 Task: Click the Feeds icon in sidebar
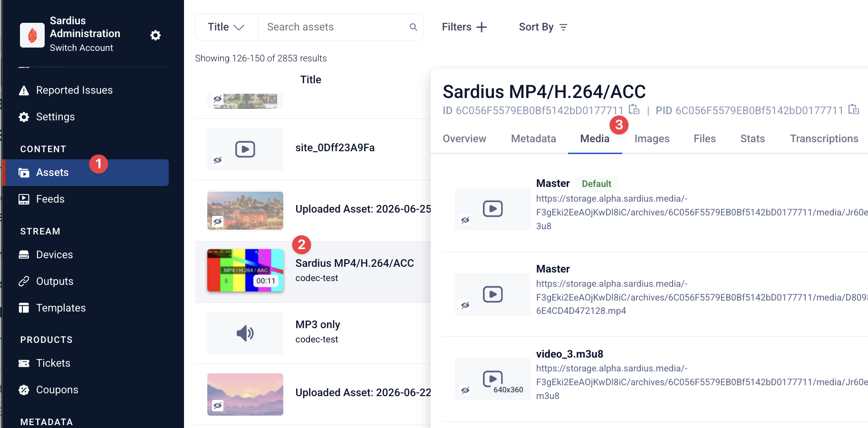coord(24,199)
